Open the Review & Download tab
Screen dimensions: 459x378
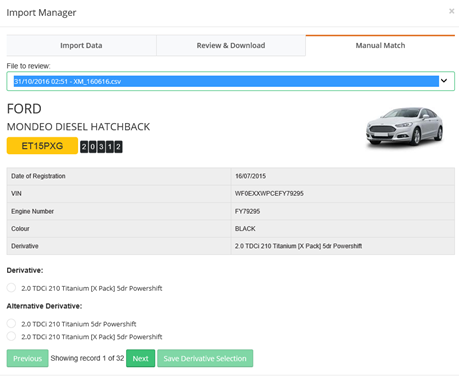[231, 45]
